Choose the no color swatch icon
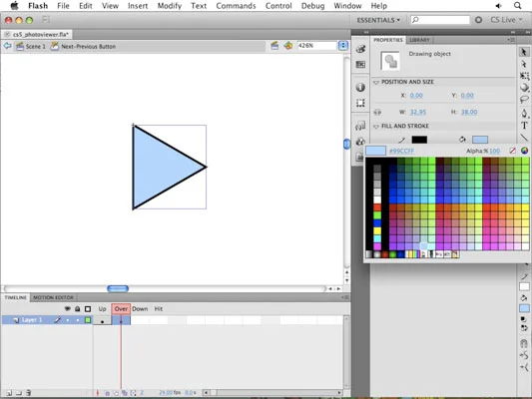 coord(513,151)
